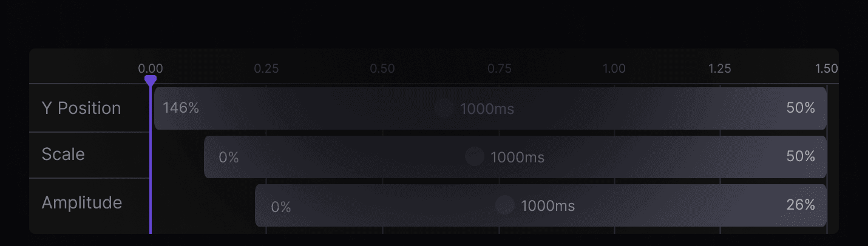Screen dimensions: 868x246
Task: Click the circle icon on the Amplitude bar
Action: 505,205
